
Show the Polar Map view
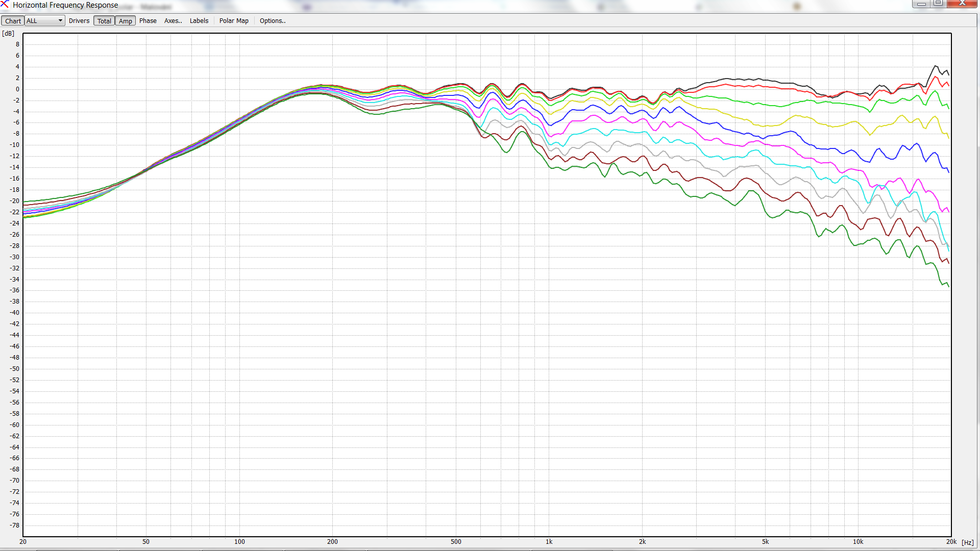pos(234,21)
